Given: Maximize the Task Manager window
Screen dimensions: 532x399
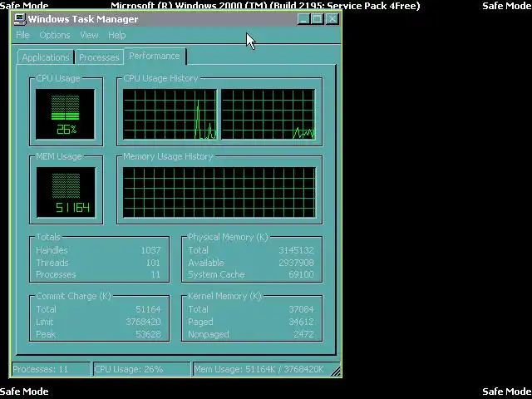Looking at the screenshot, I should (318, 19).
